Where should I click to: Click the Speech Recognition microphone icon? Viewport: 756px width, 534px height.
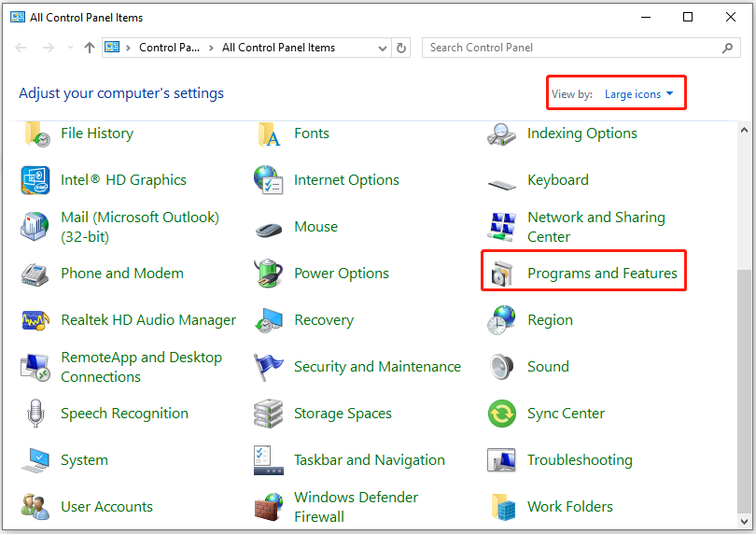click(x=35, y=414)
